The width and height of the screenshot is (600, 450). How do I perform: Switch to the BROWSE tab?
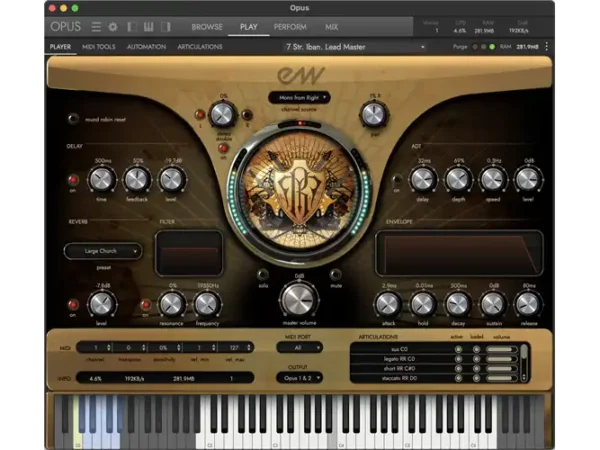tap(207, 27)
